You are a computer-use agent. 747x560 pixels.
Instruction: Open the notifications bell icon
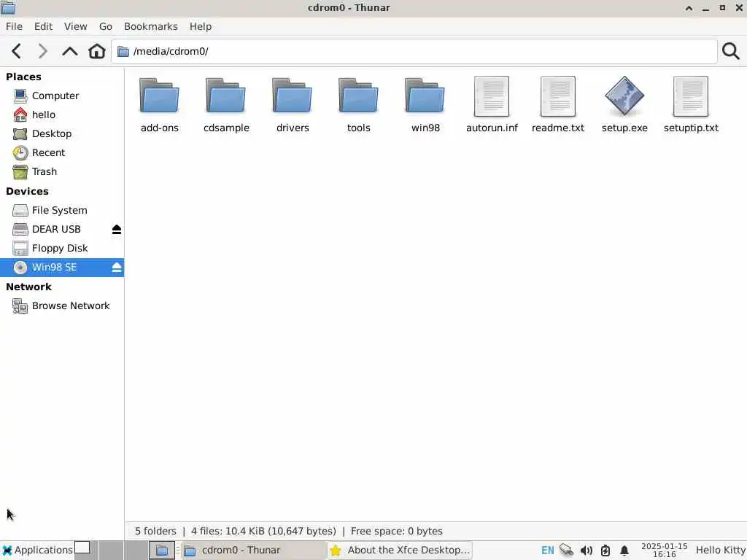(x=624, y=551)
